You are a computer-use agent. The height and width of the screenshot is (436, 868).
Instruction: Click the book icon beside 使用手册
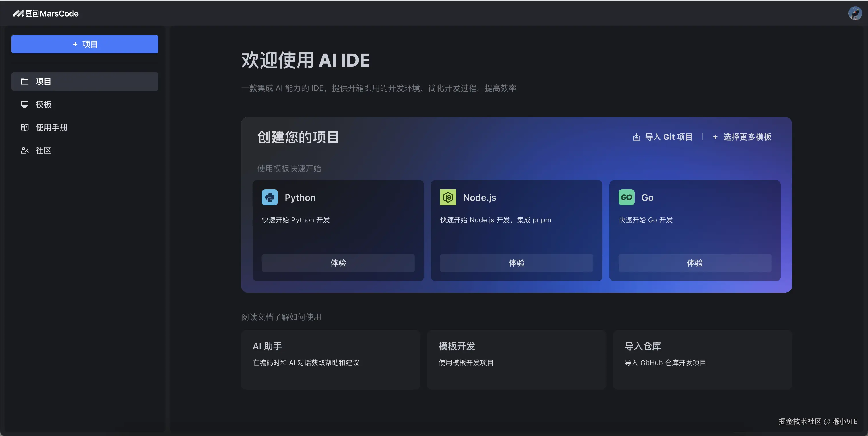tap(25, 127)
